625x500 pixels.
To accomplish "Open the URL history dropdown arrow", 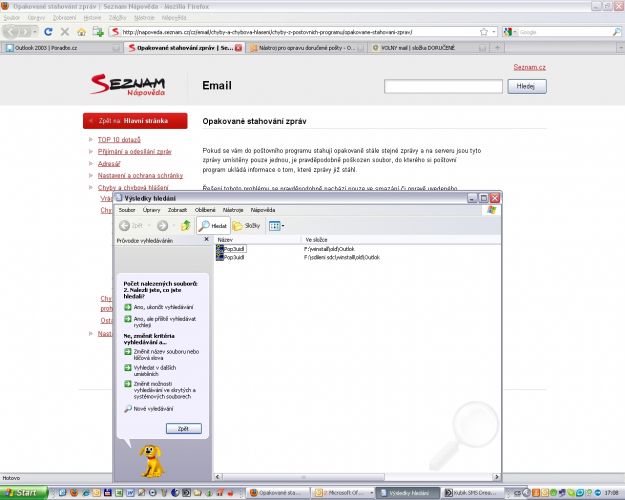I will [x=494, y=32].
